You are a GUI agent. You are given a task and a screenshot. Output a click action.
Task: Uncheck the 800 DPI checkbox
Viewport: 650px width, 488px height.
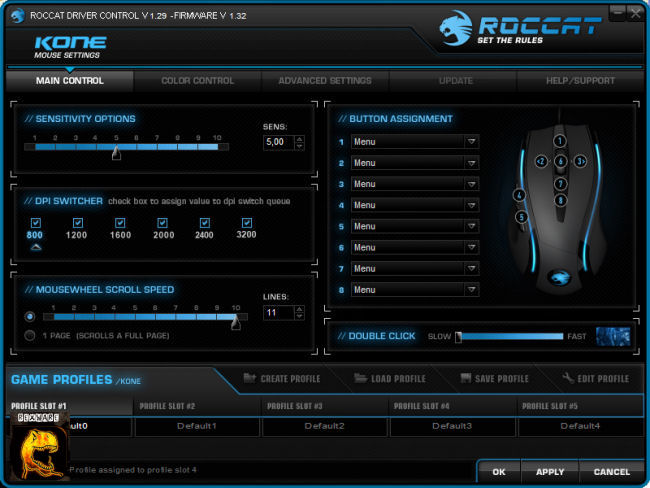(x=36, y=223)
